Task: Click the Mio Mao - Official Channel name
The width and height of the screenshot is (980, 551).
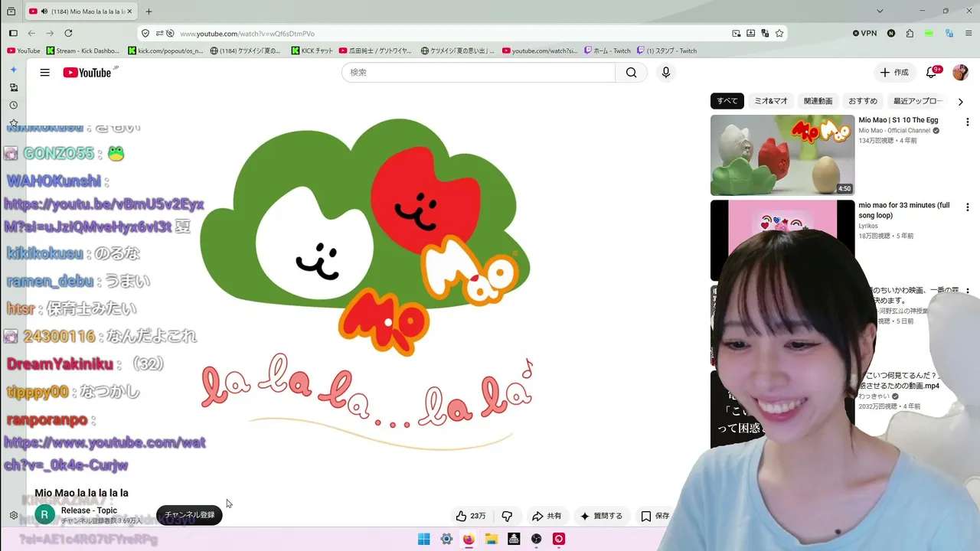Action: [x=894, y=131]
